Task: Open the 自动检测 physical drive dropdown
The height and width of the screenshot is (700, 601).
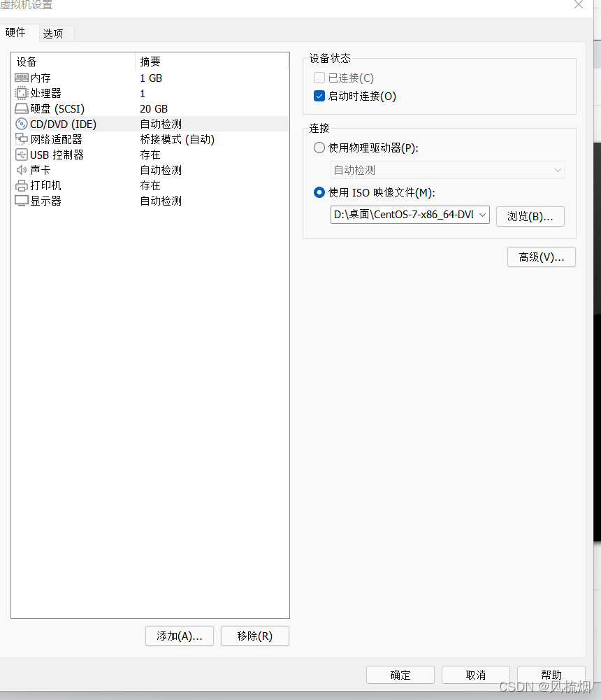Action: point(447,170)
